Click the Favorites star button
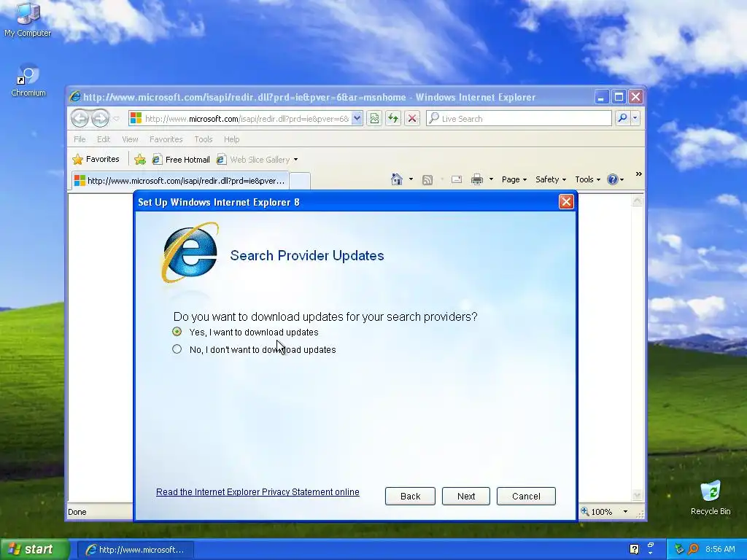 click(x=96, y=159)
